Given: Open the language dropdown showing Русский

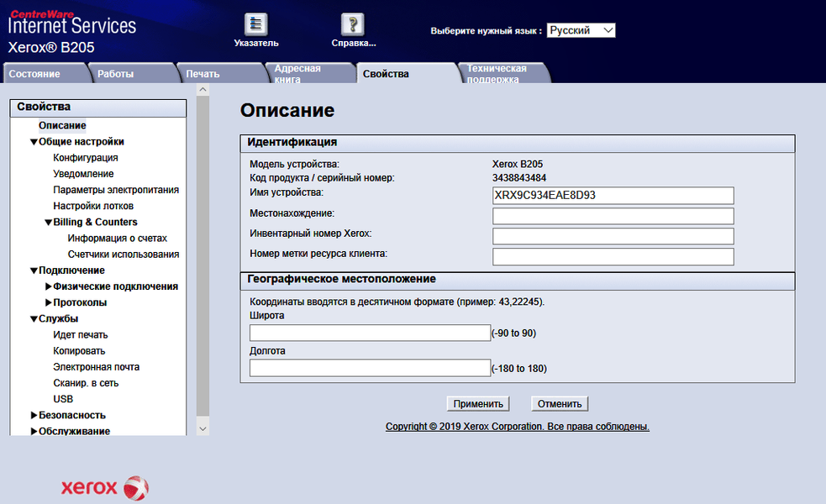Looking at the screenshot, I should pyautogui.click(x=581, y=30).
